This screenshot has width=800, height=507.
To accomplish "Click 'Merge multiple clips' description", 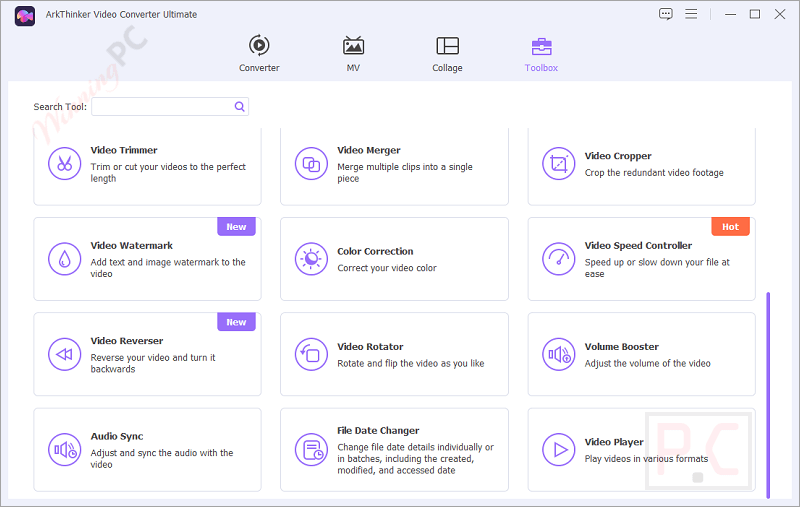I will (405, 172).
